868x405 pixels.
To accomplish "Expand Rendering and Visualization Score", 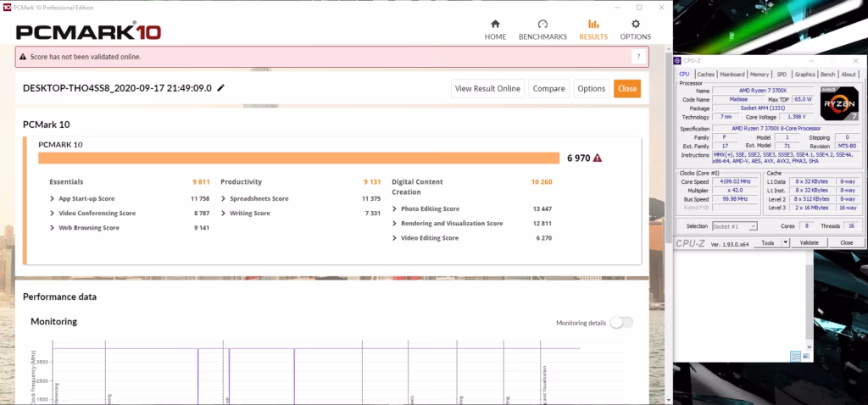I will point(394,224).
